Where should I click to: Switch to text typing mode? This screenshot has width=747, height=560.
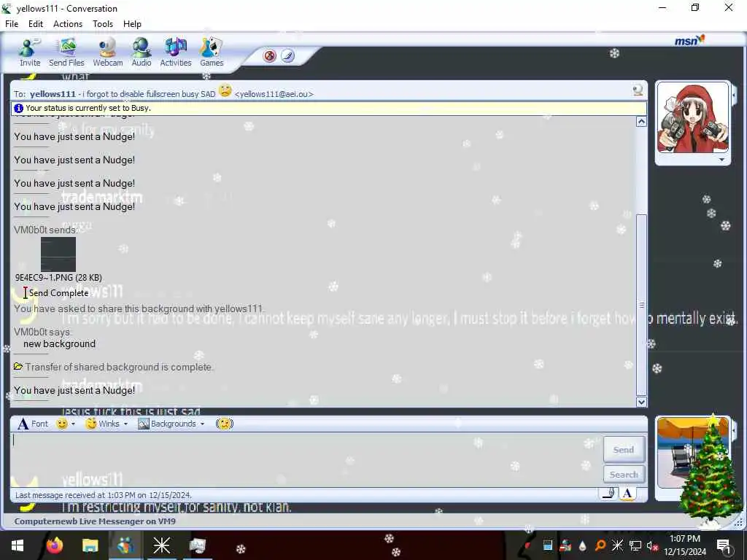tap(627, 494)
